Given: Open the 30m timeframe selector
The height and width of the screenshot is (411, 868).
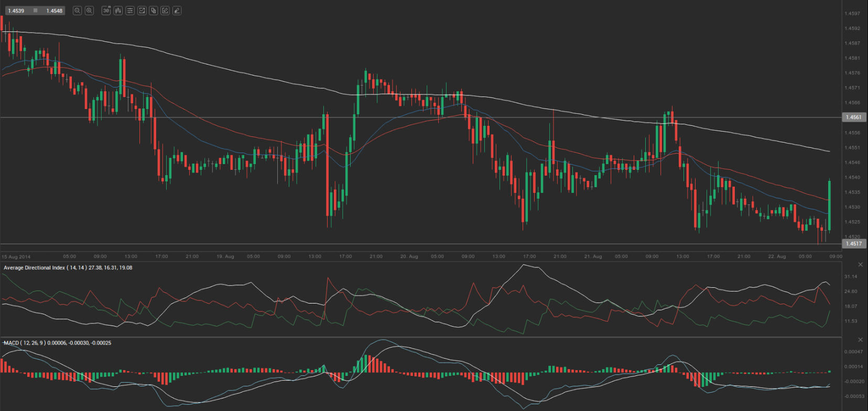Looking at the screenshot, I should [106, 10].
